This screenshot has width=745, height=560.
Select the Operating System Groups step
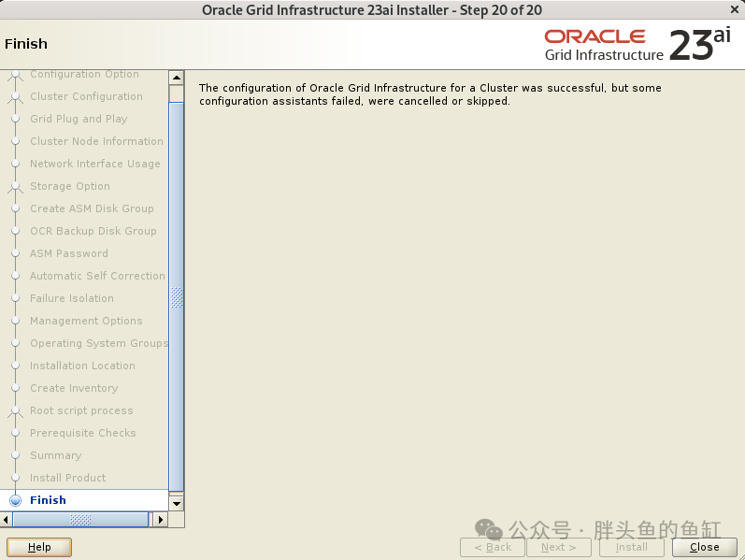pyautogui.click(x=99, y=343)
